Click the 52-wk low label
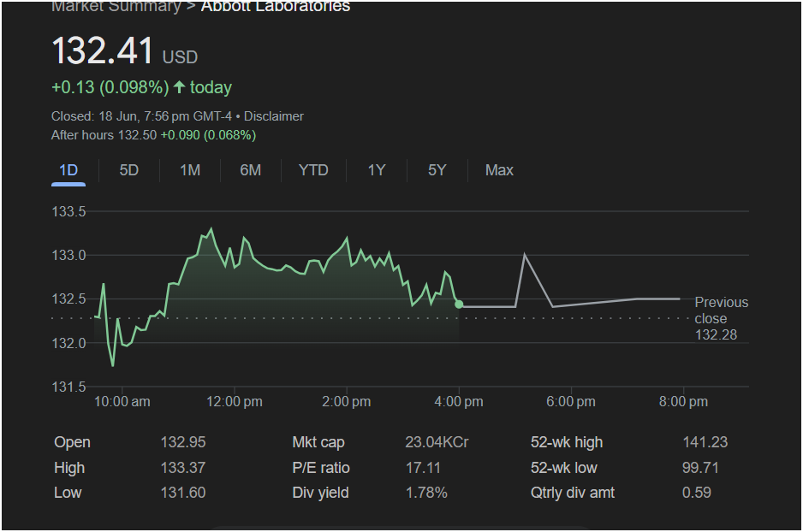The width and height of the screenshot is (803, 532). (564, 468)
